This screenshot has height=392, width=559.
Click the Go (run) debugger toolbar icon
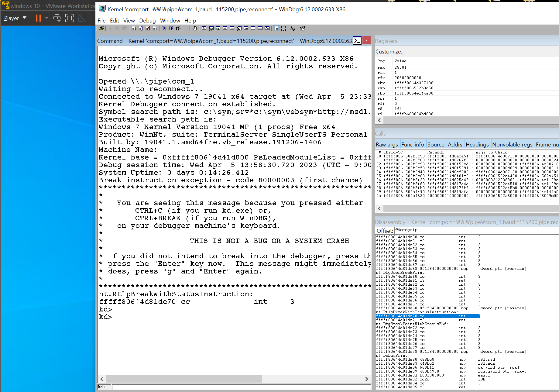[134, 28]
